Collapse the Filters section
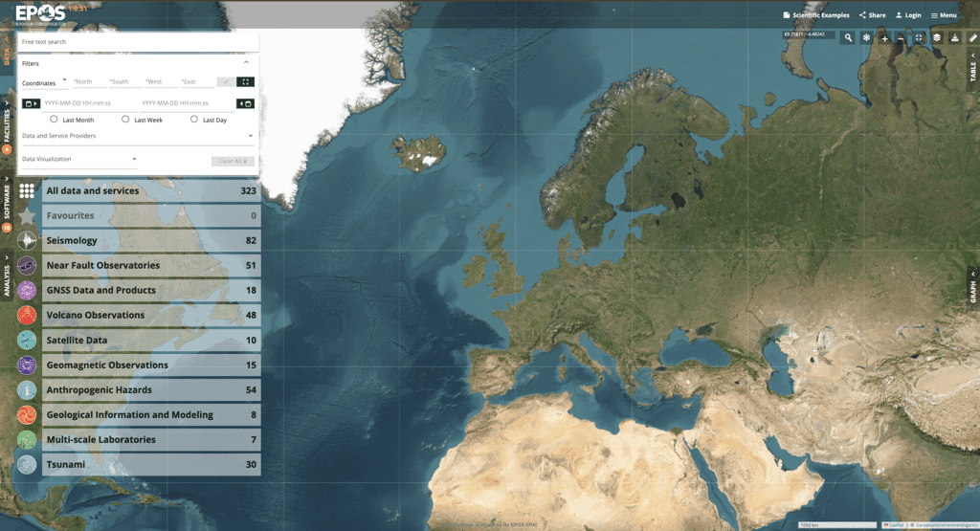This screenshot has height=531, width=980. 246,63
